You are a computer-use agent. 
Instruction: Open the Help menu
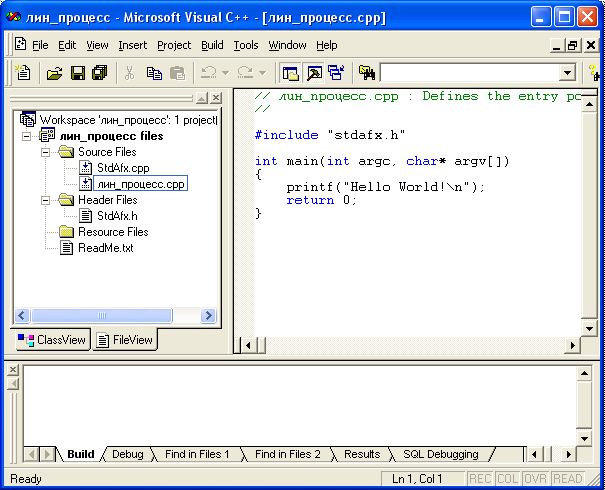(x=327, y=46)
